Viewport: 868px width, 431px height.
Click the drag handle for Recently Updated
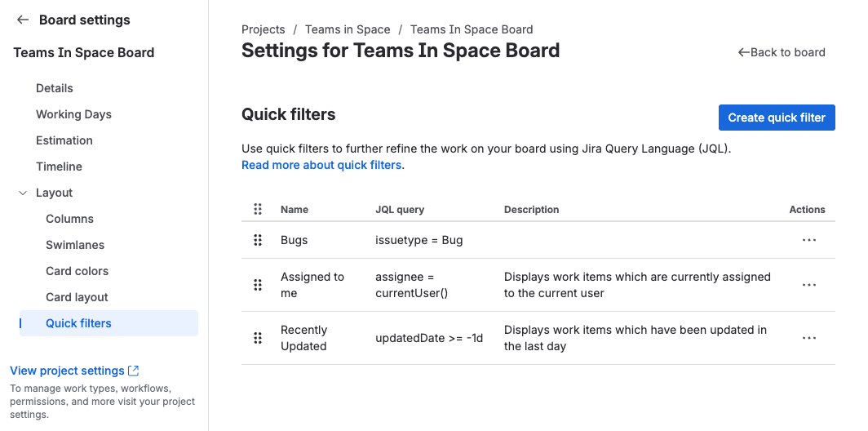(x=258, y=338)
